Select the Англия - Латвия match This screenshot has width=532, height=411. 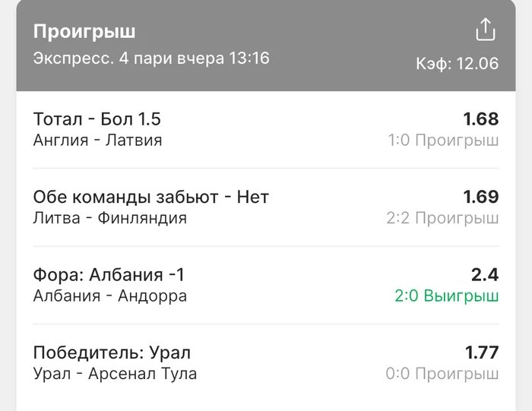98,140
